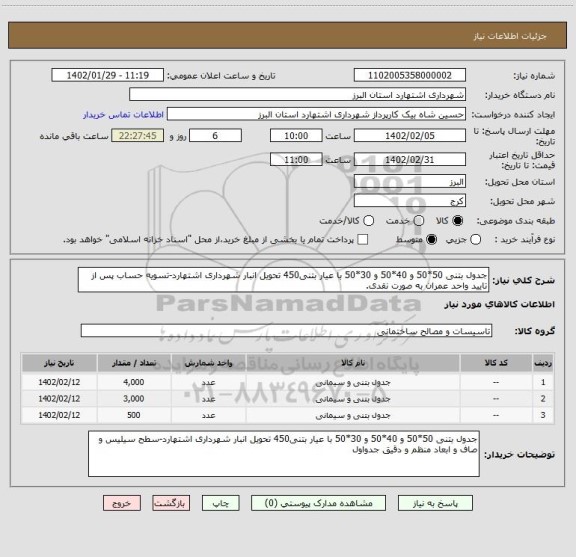Click the quantity cell 3,000
This screenshot has width=576, height=557.
pos(134,399)
